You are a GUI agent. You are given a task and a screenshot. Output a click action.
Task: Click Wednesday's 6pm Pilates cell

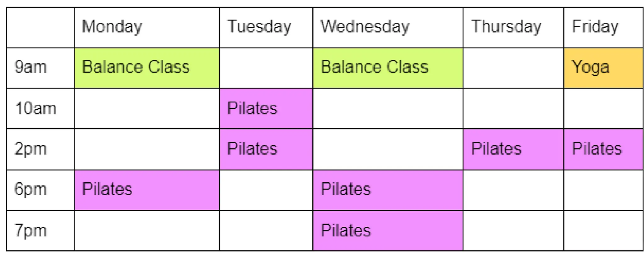pos(388,190)
